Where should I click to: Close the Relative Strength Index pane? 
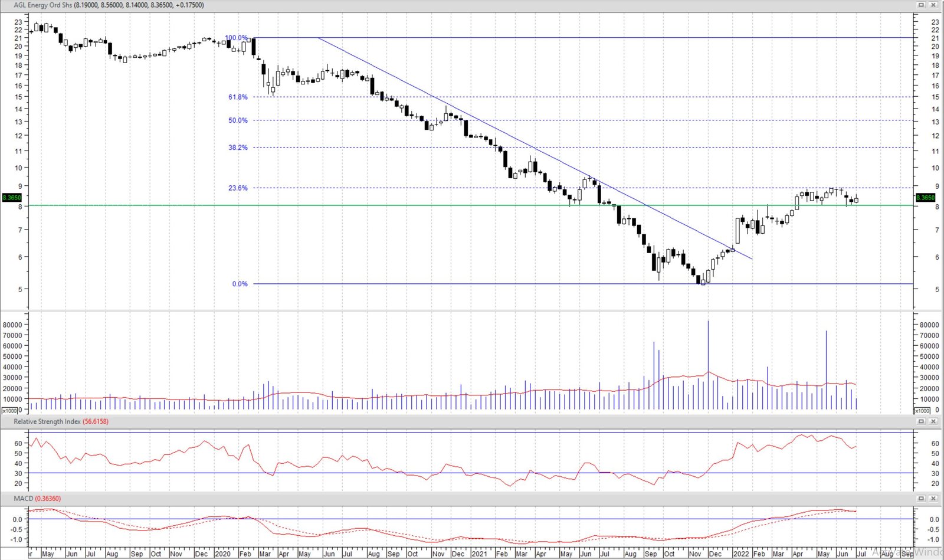(933, 421)
